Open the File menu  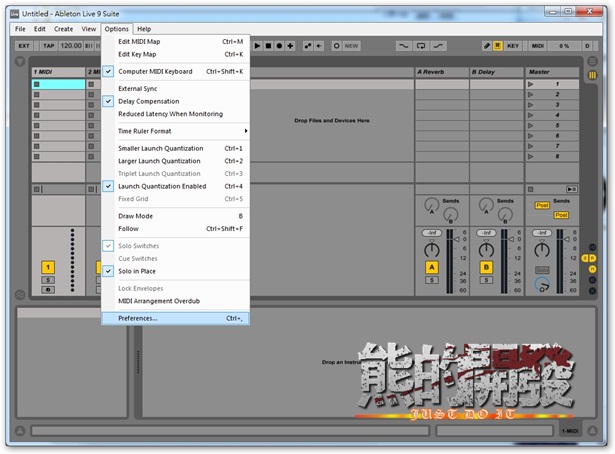point(20,29)
